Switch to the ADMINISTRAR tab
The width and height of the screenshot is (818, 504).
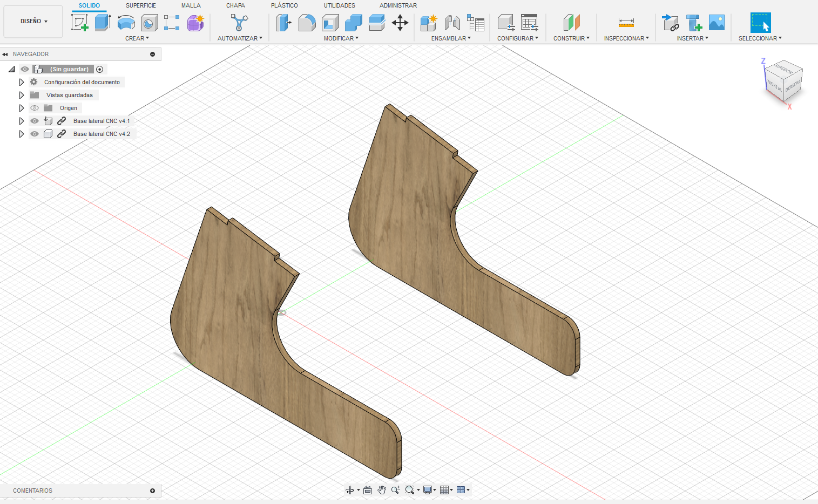(398, 5)
